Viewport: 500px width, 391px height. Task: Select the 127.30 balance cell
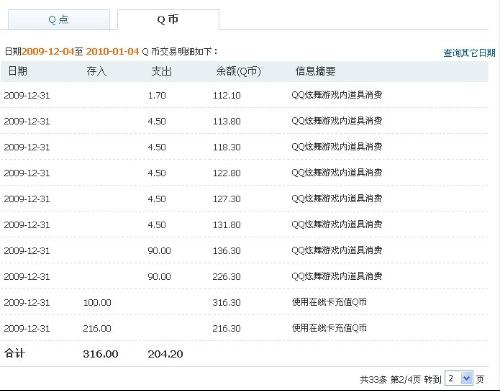[227, 199]
